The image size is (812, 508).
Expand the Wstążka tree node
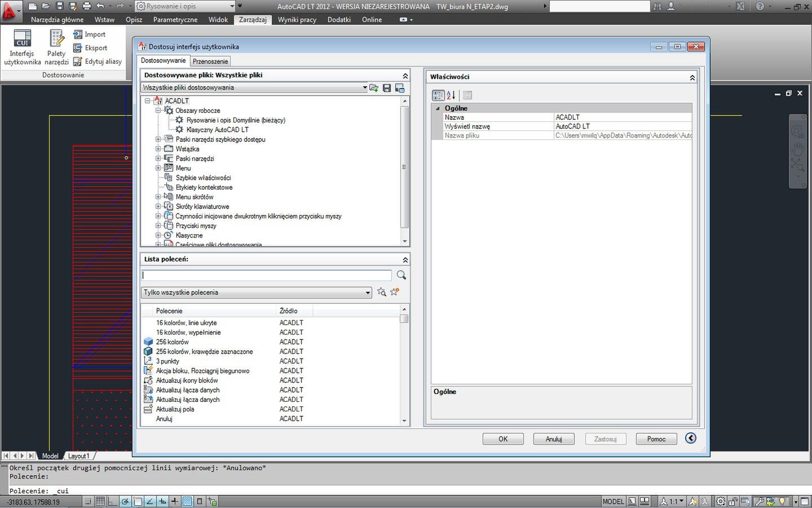point(158,149)
